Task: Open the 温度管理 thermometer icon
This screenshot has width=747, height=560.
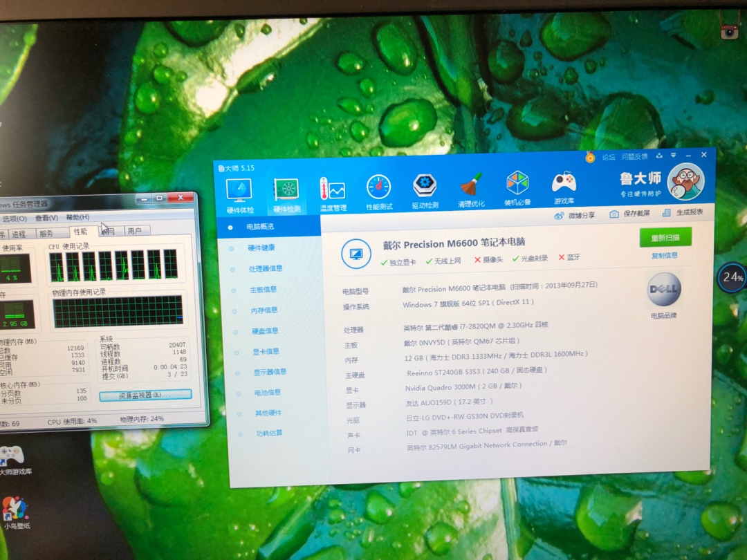Action: (333, 194)
